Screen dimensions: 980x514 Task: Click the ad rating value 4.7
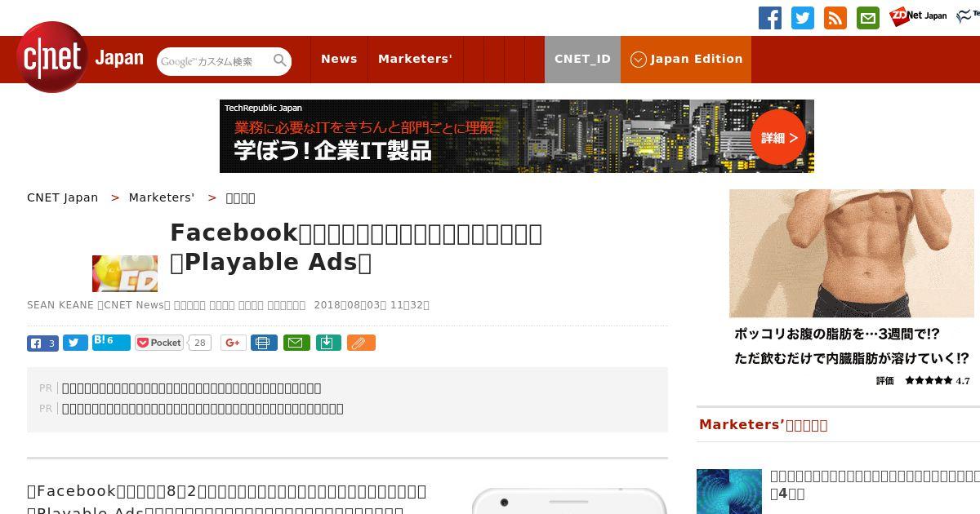(963, 381)
